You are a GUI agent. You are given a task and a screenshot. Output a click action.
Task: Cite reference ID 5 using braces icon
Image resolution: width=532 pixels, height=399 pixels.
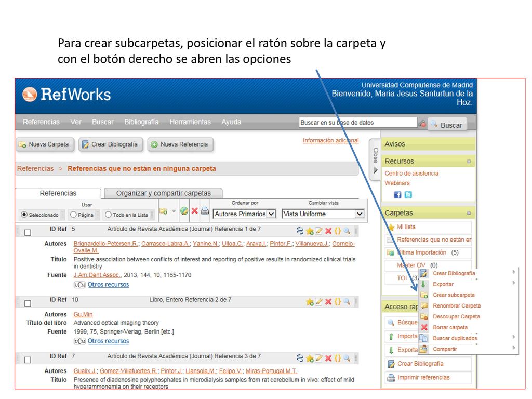[x=337, y=231]
